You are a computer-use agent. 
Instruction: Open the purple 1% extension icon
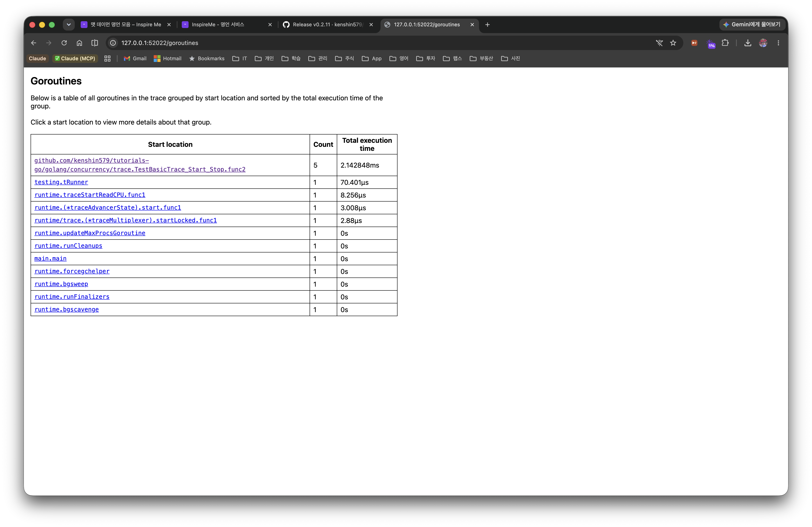[x=711, y=44]
